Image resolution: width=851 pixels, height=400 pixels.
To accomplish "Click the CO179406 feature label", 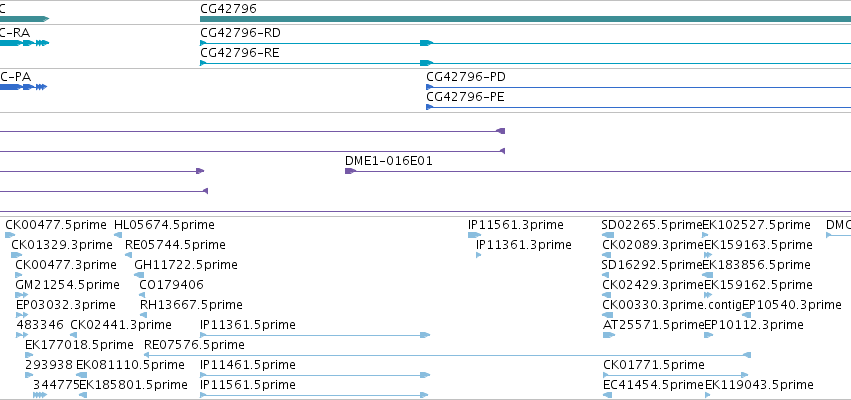I will tap(172, 285).
